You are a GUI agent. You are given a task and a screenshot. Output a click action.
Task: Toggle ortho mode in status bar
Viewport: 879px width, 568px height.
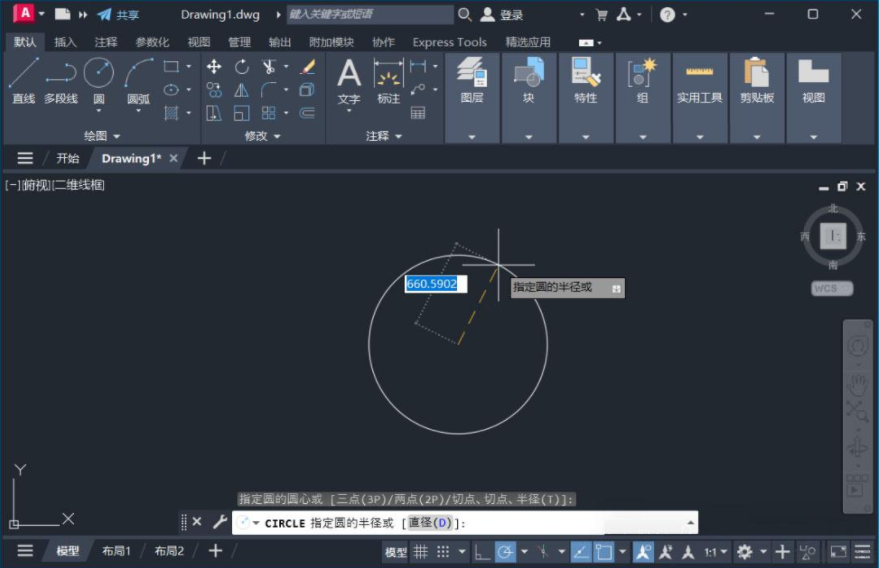[482, 552]
